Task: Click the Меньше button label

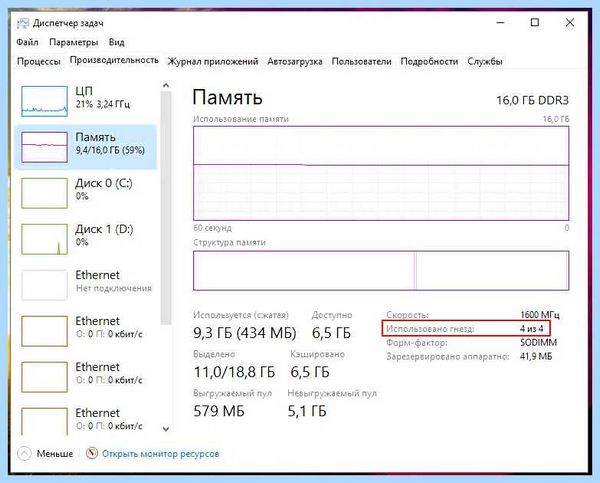Action: 55,454
